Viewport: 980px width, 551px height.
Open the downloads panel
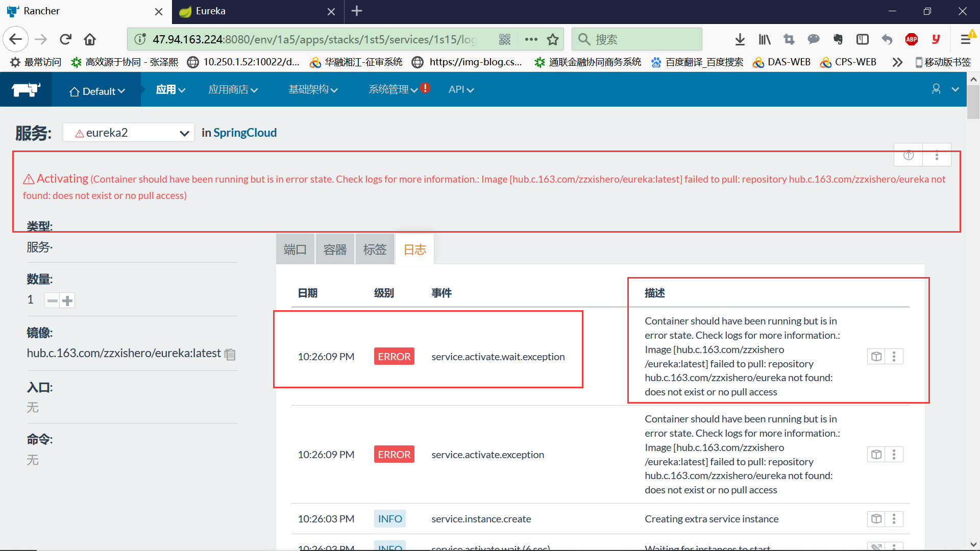point(740,39)
